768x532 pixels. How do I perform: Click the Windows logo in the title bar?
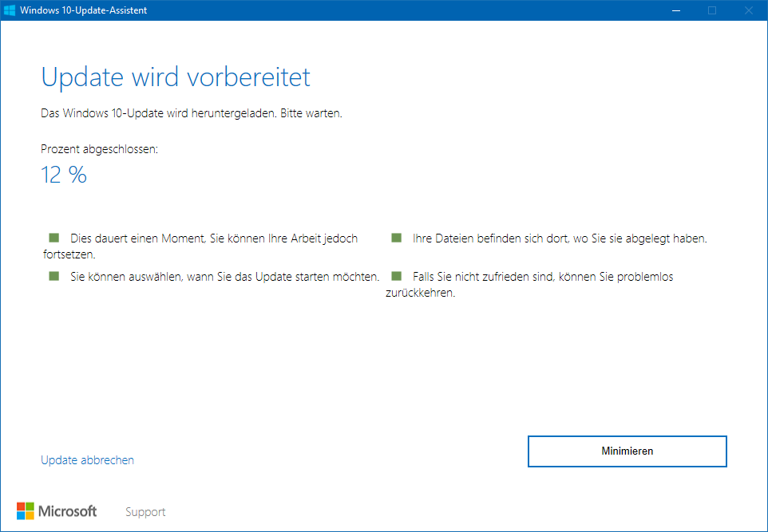(x=10, y=10)
